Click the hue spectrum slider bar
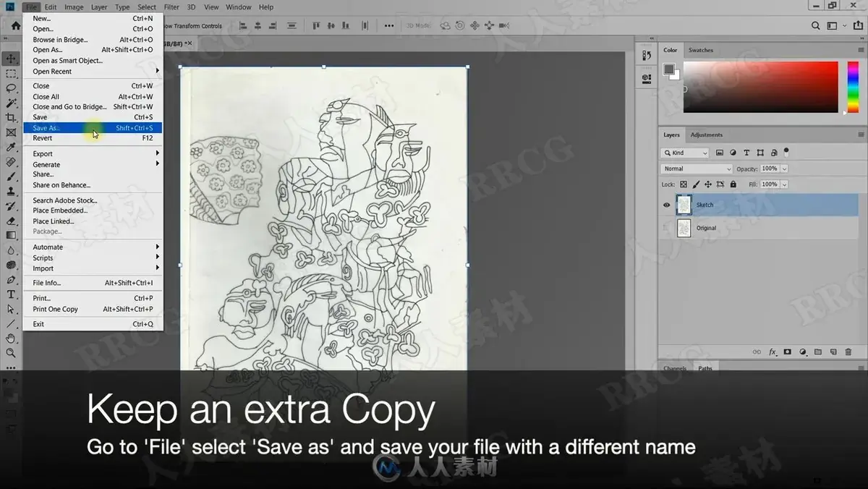The image size is (868, 489). (853, 87)
